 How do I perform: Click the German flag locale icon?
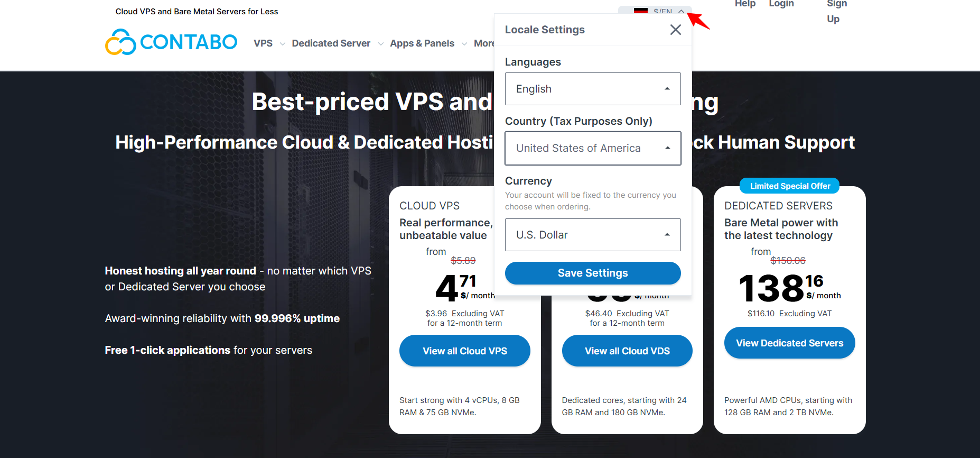pyautogui.click(x=641, y=11)
